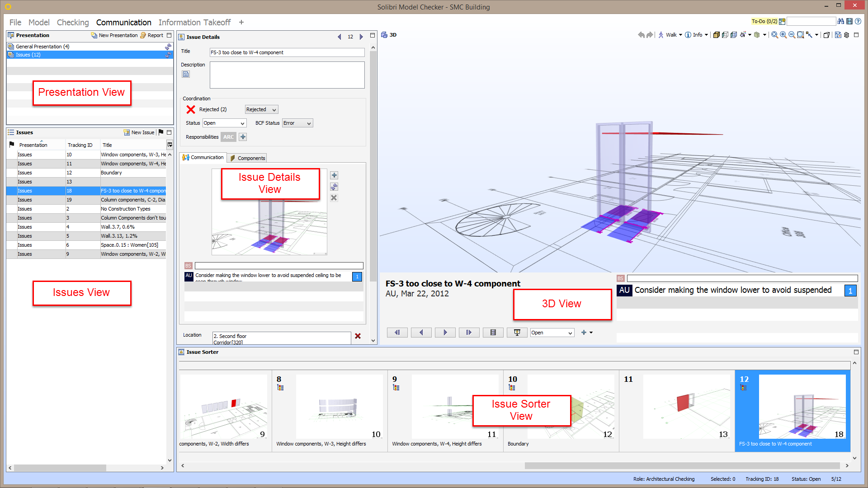Click the presentation screen button below 3D view

pos(517,333)
